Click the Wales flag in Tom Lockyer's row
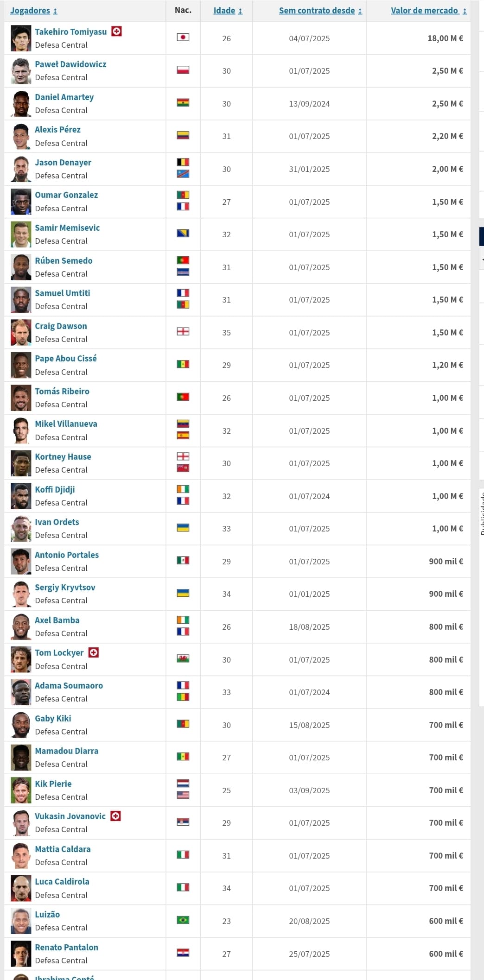The image size is (484, 980). (x=183, y=658)
